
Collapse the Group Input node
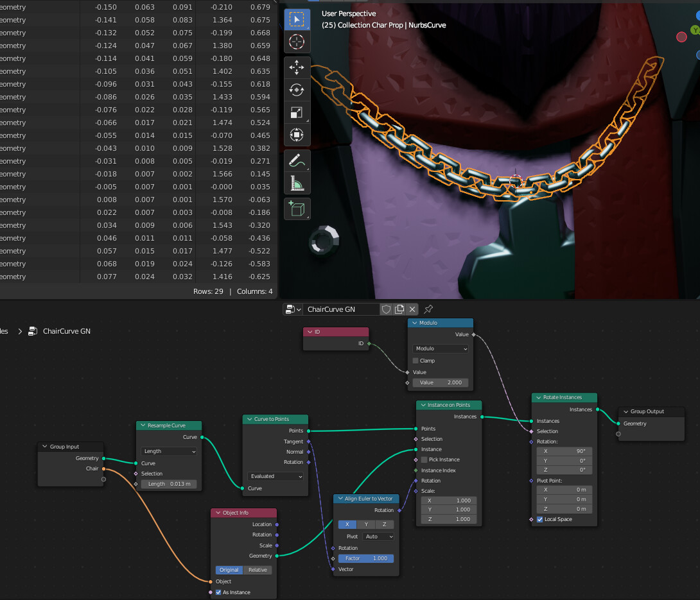[x=45, y=447]
